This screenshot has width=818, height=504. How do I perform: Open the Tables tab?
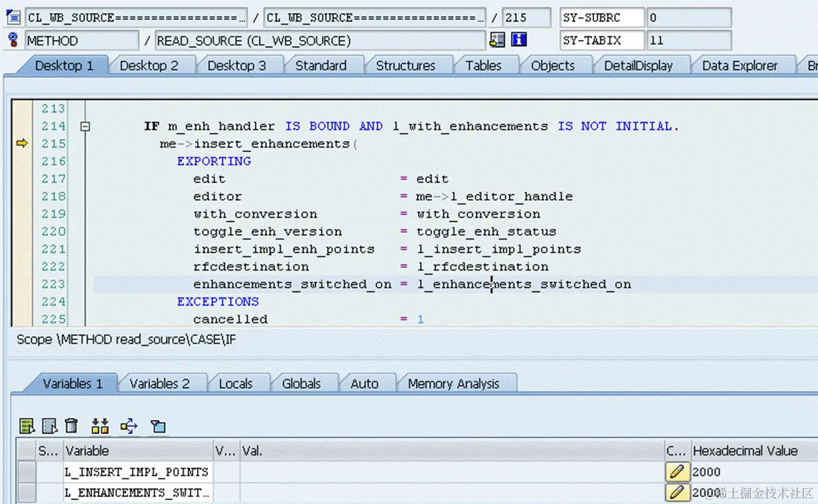tap(483, 65)
